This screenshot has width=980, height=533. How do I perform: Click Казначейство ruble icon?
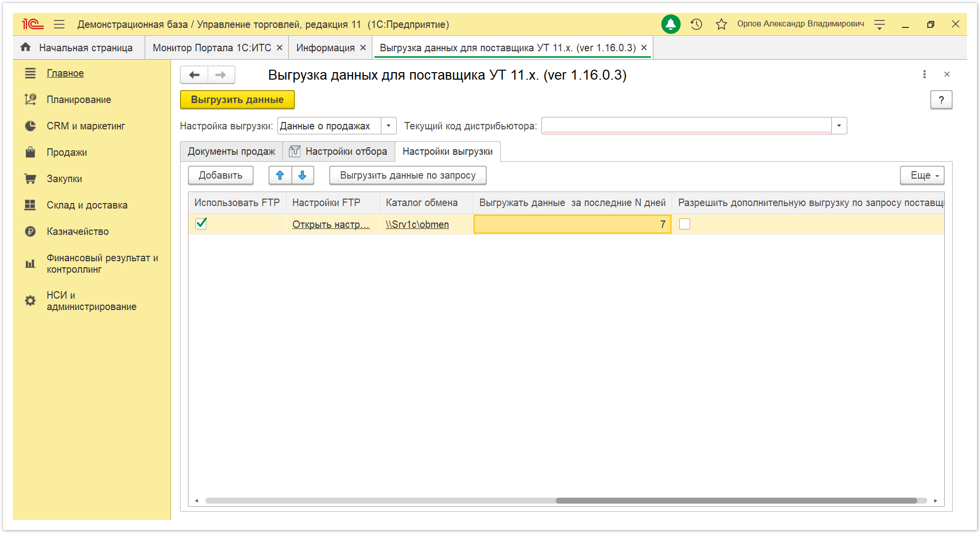(30, 231)
